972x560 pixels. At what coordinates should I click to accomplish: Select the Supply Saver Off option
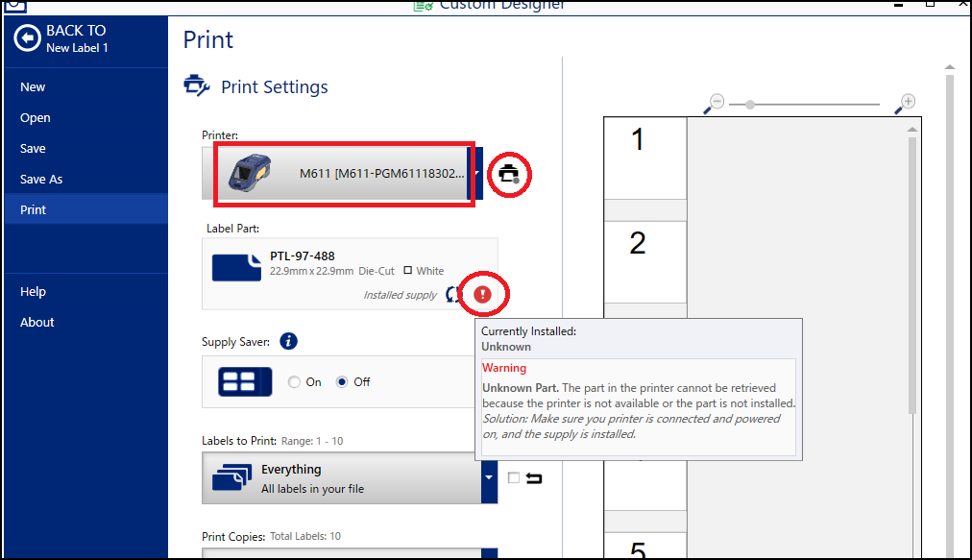coord(342,382)
